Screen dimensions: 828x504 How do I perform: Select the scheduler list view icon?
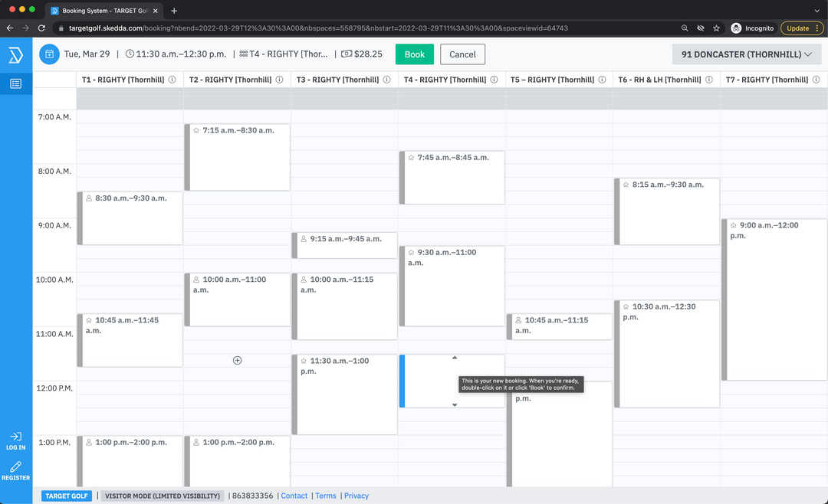15,83
